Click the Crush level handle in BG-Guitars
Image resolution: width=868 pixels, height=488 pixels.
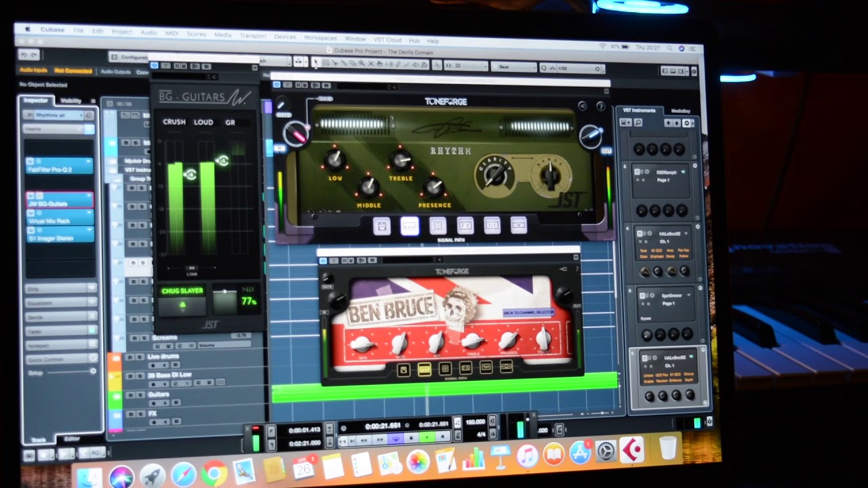(x=191, y=175)
